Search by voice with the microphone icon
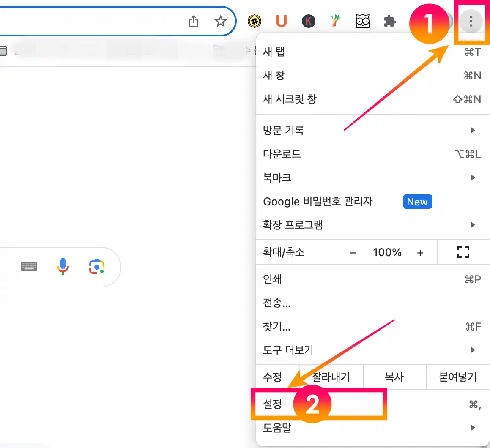Screen dimensions: 490x448 tap(63, 267)
